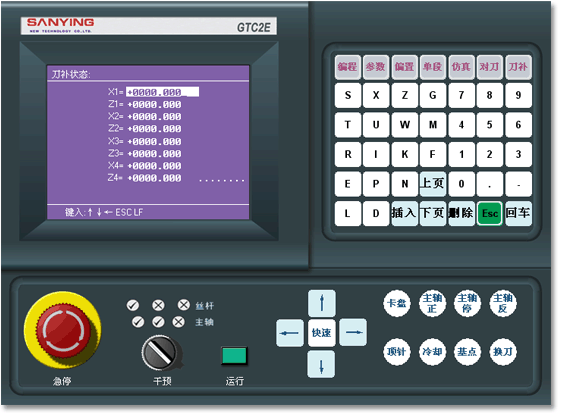Turn the 干预 override knob
The image size is (566, 419).
(159, 353)
